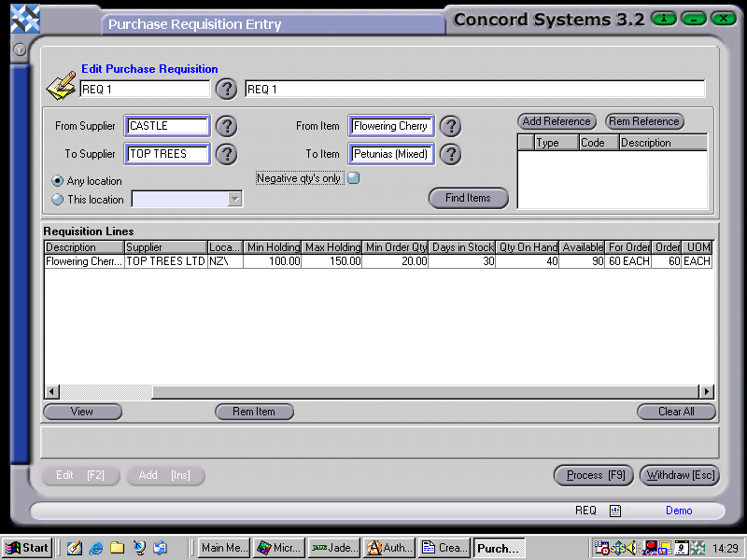Click the REQ status icon in bottom status bar
The width and height of the screenshot is (747, 560).
point(614,511)
